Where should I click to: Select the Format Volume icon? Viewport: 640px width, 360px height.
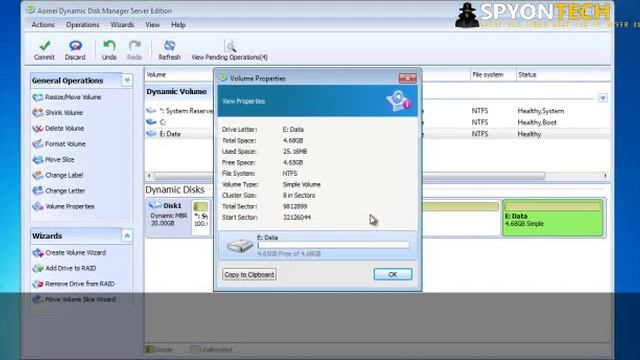[38, 144]
